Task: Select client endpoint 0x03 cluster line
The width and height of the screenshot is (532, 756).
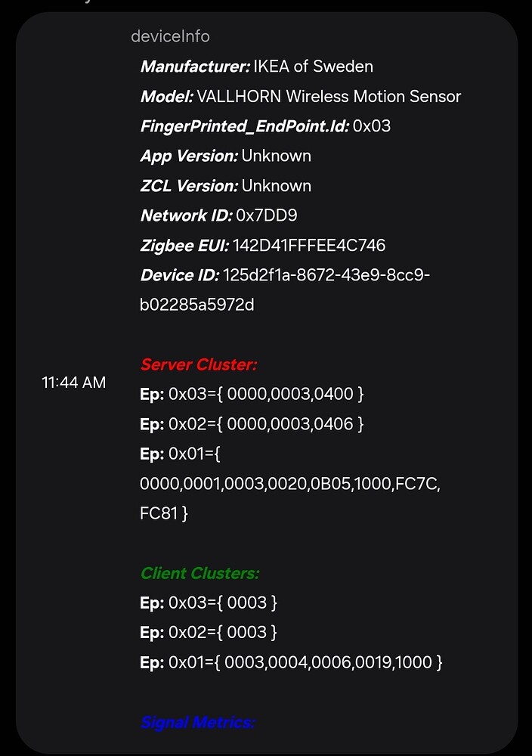Action: [209, 603]
